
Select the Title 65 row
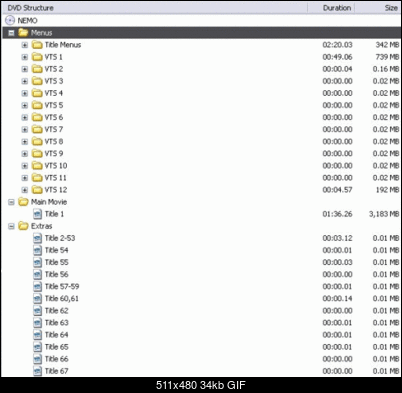click(201, 347)
